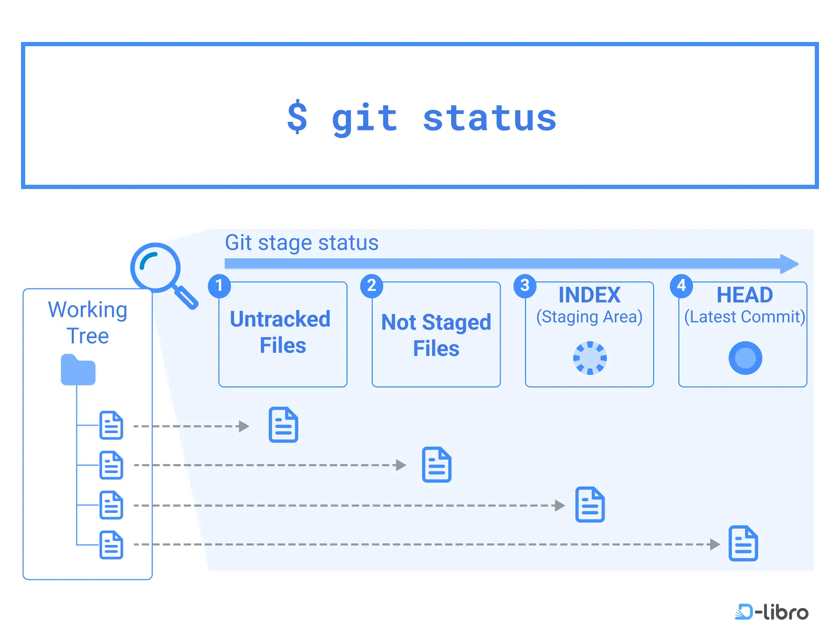840x630 pixels.
Task: Click the dashed circle INDEX staging icon
Action: (590, 358)
